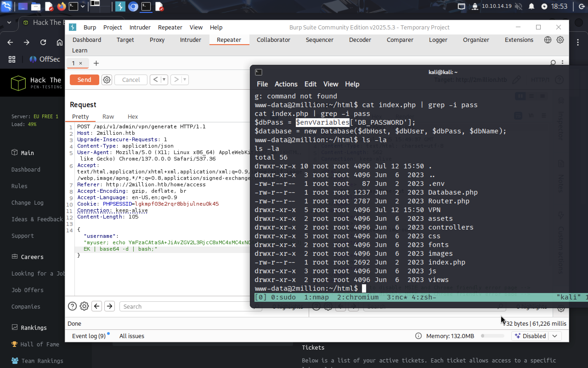Switch to the Target tab in Burp
The height and width of the screenshot is (368, 588).
coord(125,40)
